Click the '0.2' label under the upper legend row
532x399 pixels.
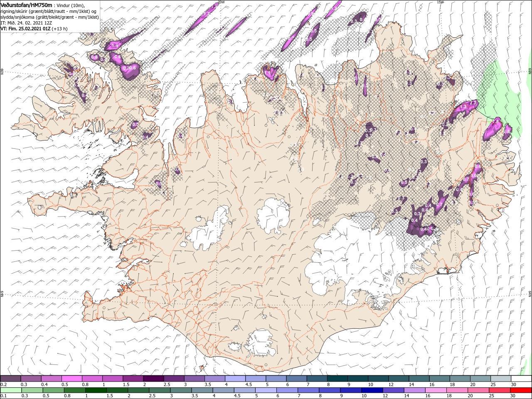pyautogui.click(x=3, y=384)
